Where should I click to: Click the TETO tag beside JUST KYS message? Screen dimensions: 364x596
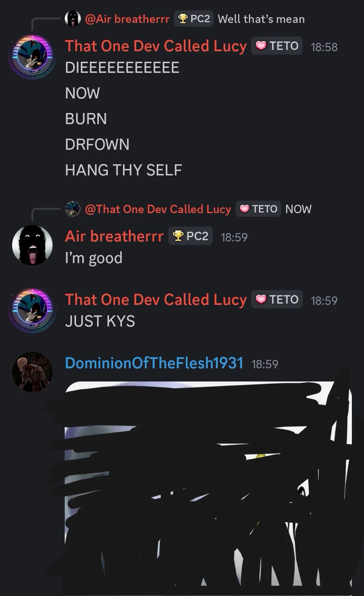click(x=277, y=299)
